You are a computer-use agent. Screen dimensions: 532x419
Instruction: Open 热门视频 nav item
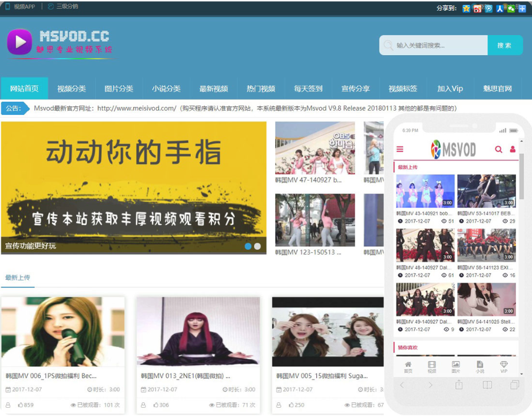[261, 89]
